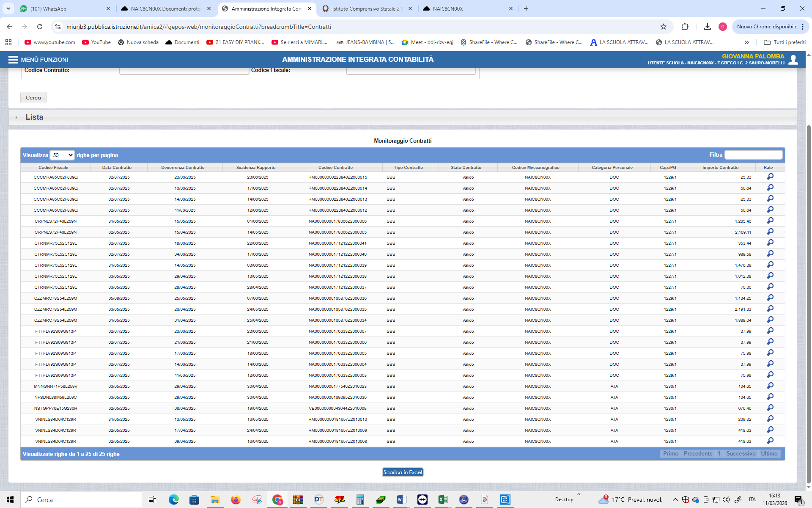Open Chrome downloads icon
The width and height of the screenshot is (812, 508).
[x=707, y=27]
